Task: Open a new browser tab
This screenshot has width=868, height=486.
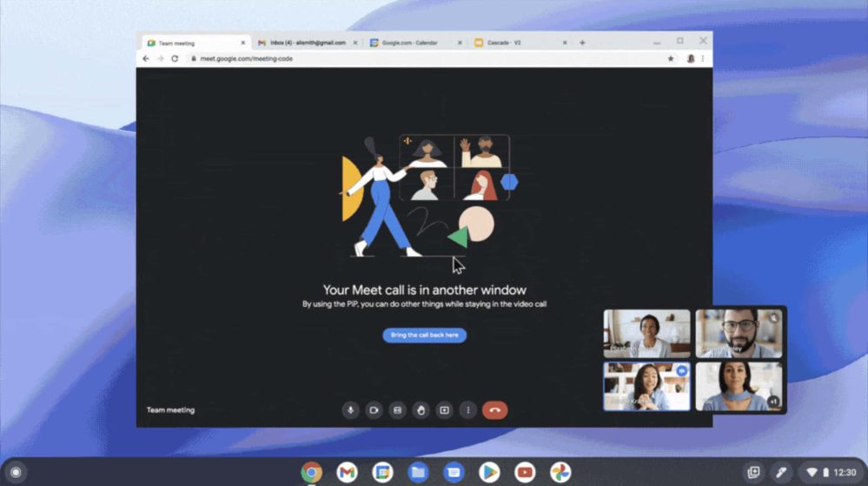Action: tap(582, 43)
